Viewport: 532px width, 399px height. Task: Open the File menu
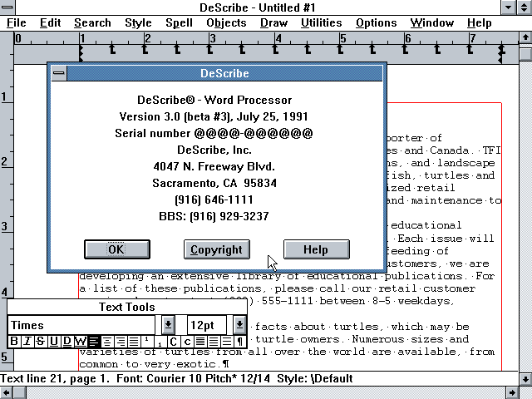(17, 22)
